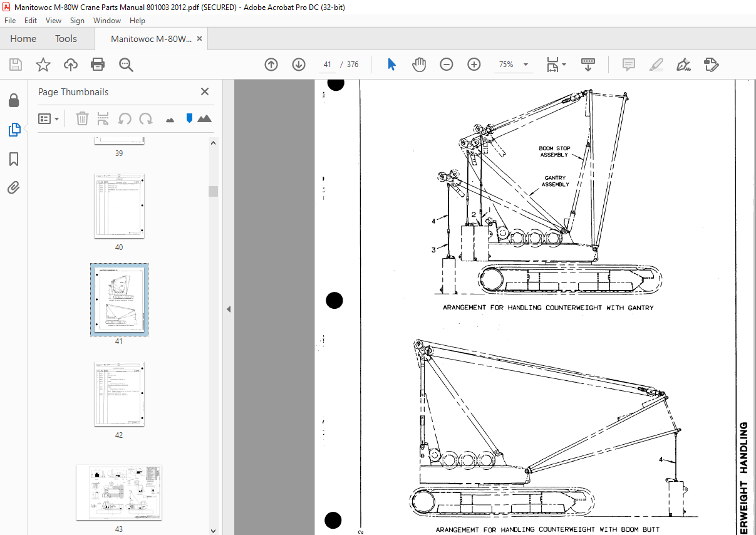Click the total page count 376
This screenshot has width=756, height=535.
click(353, 65)
